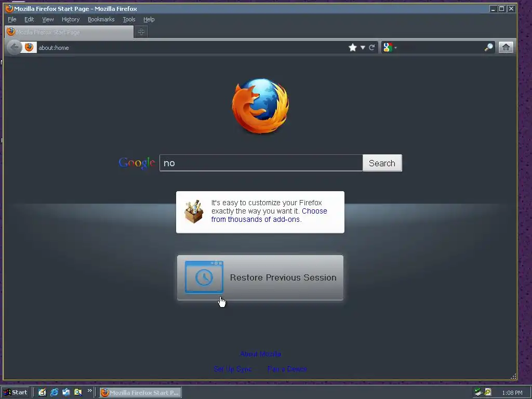The width and height of the screenshot is (532, 399).
Task: Focus the Google search box containing 'no'
Action: [261, 163]
